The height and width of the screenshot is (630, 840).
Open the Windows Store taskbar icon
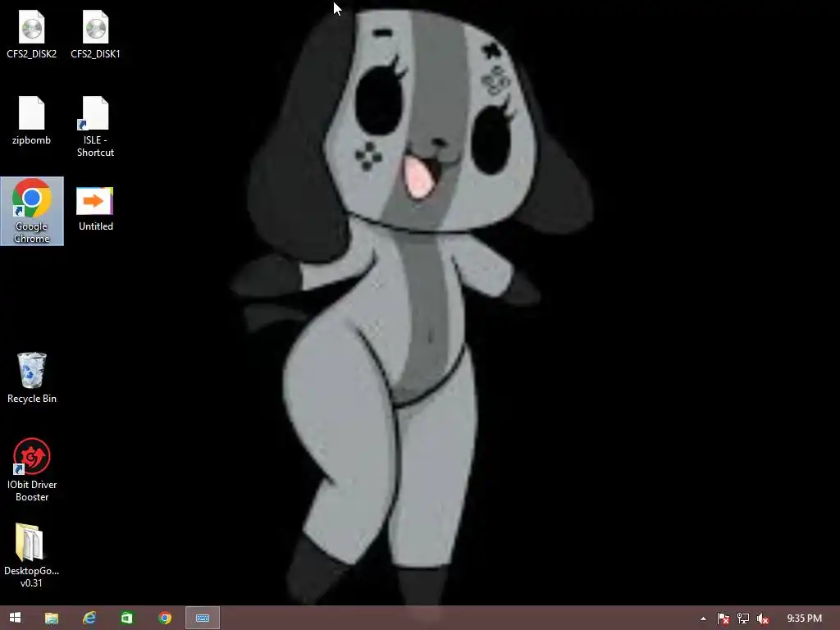coord(127,618)
